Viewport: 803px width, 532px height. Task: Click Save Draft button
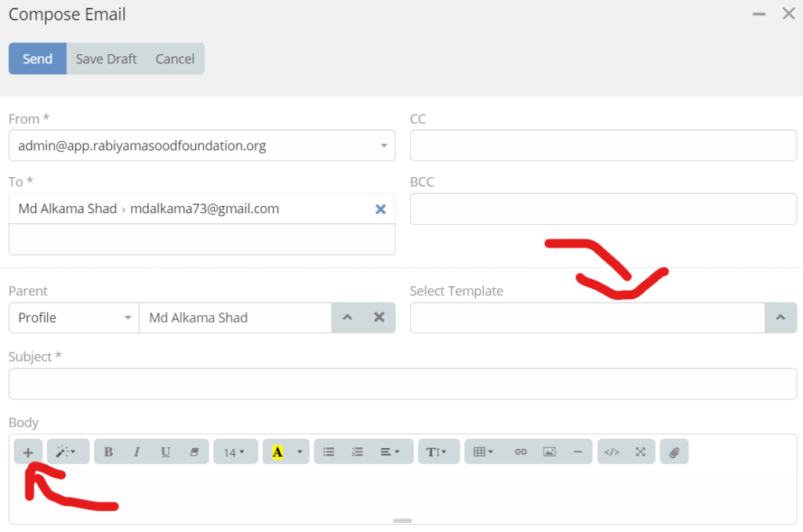(107, 59)
